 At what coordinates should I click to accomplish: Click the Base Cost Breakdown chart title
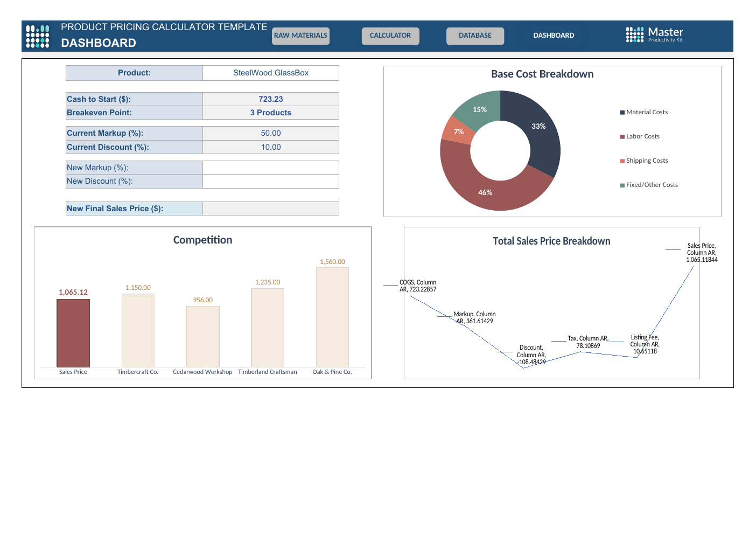[542, 74]
